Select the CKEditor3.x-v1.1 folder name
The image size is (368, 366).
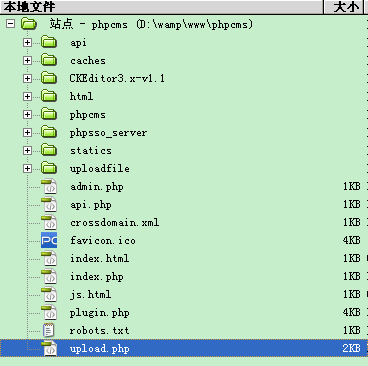click(117, 78)
